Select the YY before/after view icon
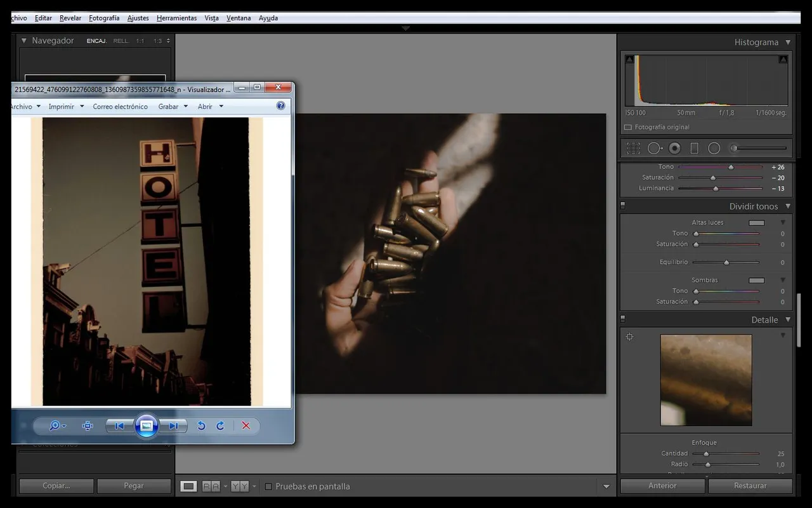Viewport: 812px width, 508px height. (x=240, y=486)
